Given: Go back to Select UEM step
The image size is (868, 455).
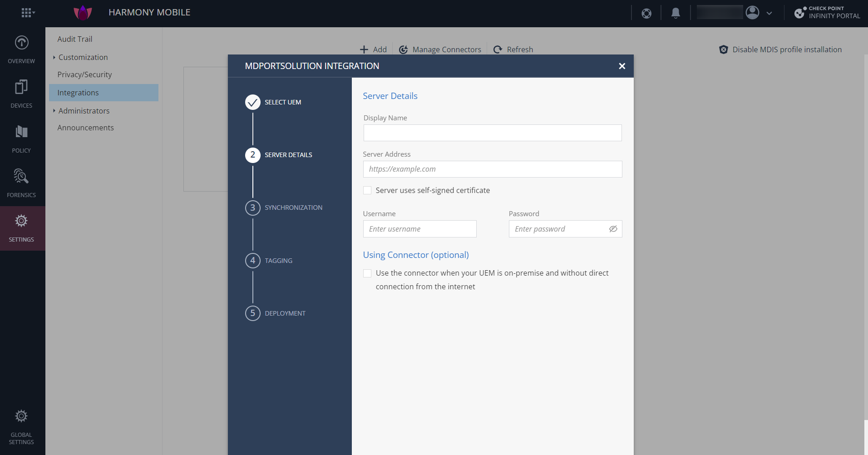Looking at the screenshot, I should 273,102.
